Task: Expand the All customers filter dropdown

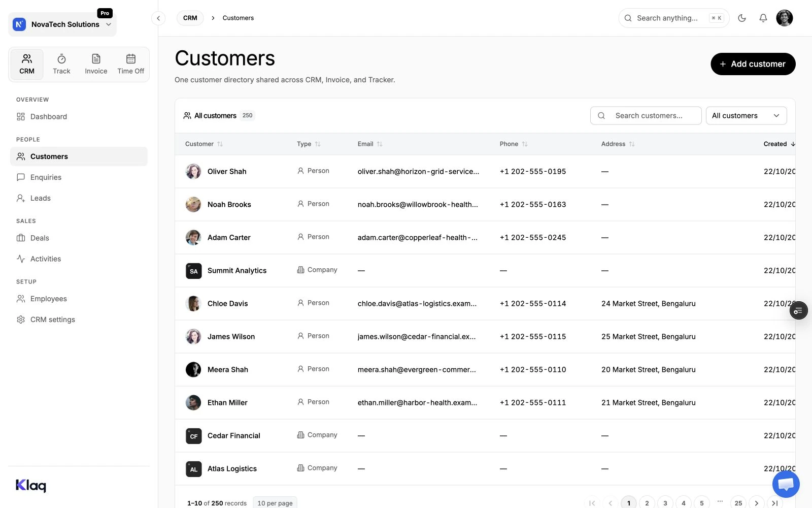Action: coord(747,116)
